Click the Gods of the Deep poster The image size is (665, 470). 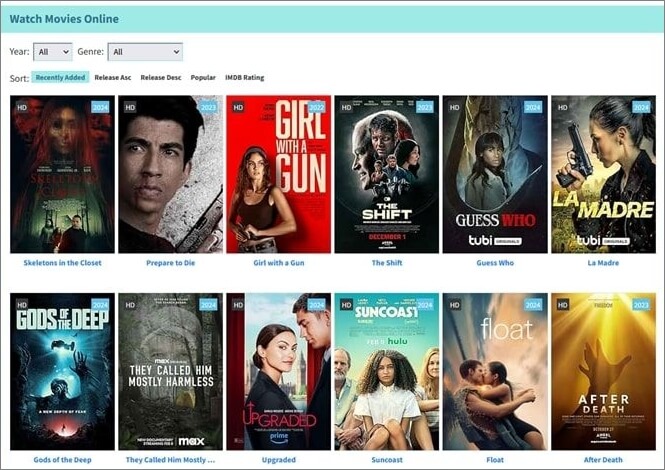(x=62, y=371)
